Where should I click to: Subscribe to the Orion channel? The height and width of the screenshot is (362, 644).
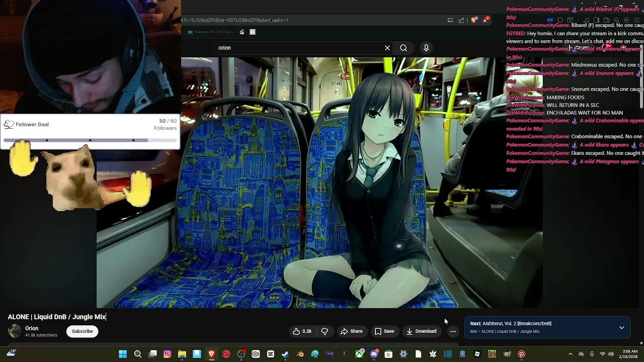[82, 331]
